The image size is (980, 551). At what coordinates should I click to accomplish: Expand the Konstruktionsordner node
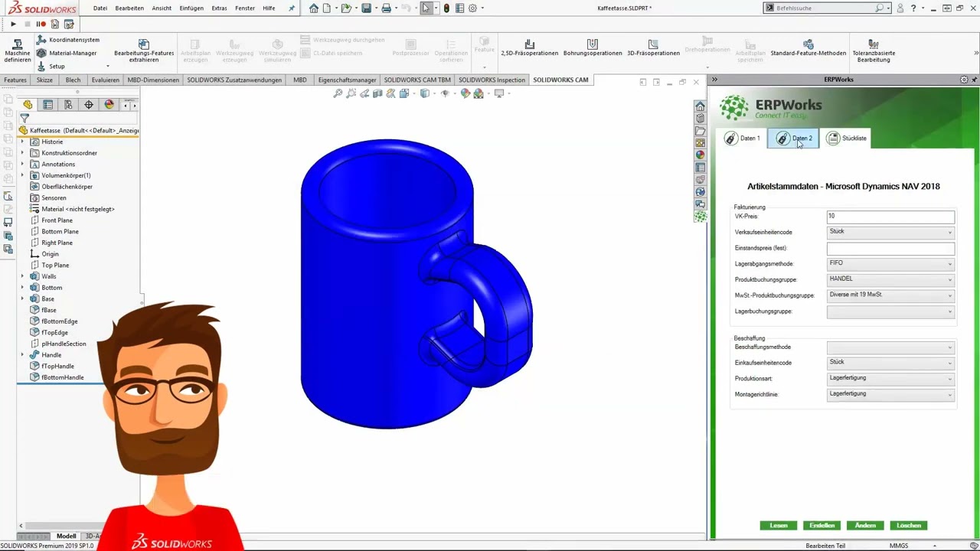coord(22,153)
